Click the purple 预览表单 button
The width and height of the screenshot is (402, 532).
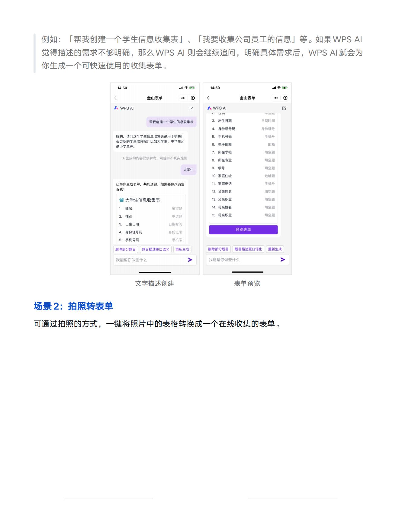click(x=243, y=229)
